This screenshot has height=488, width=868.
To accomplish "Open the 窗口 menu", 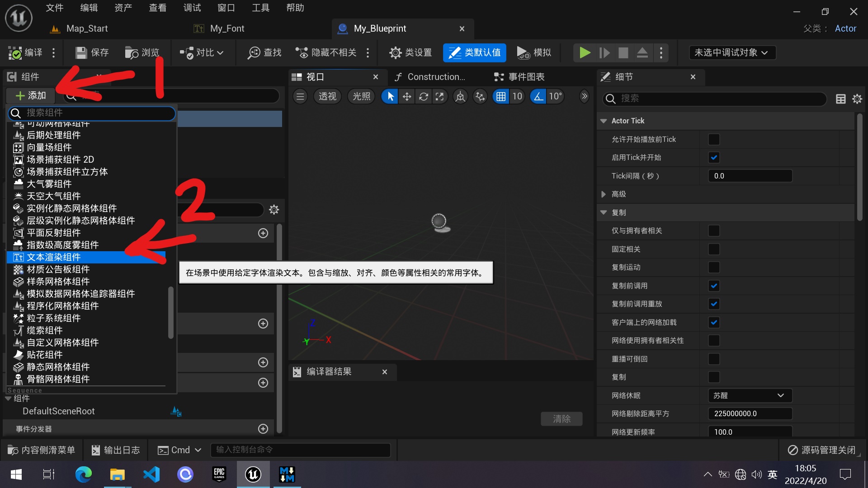I will (226, 8).
